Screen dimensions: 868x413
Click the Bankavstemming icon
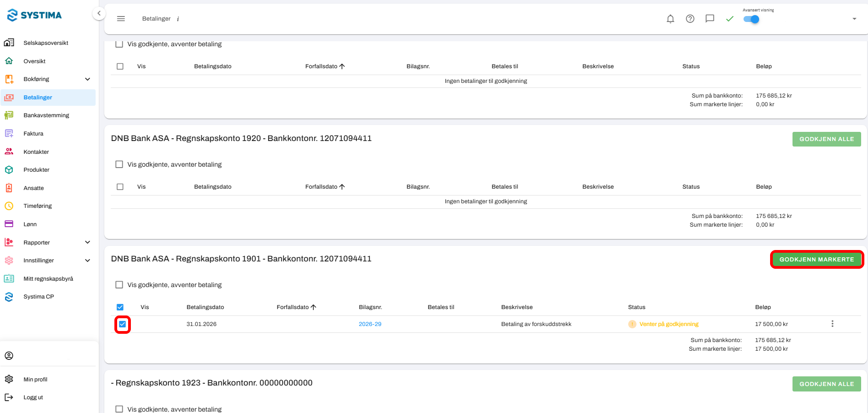[x=9, y=115]
